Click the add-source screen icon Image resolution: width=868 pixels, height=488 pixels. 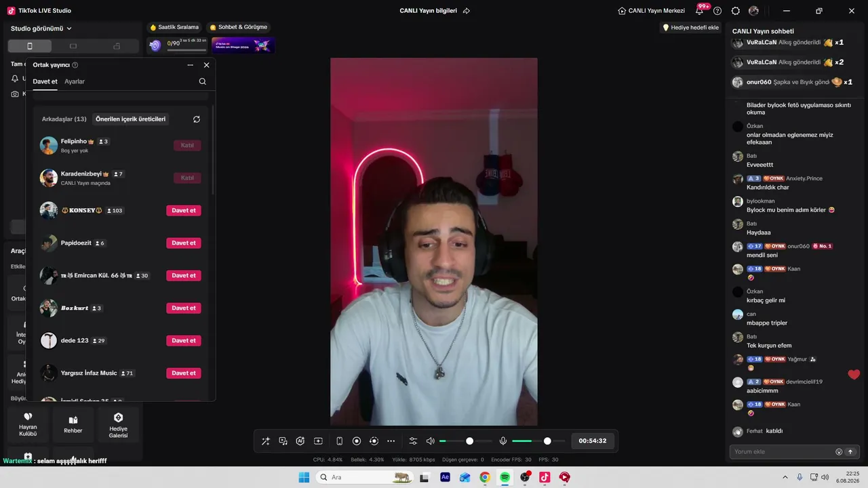(318, 441)
